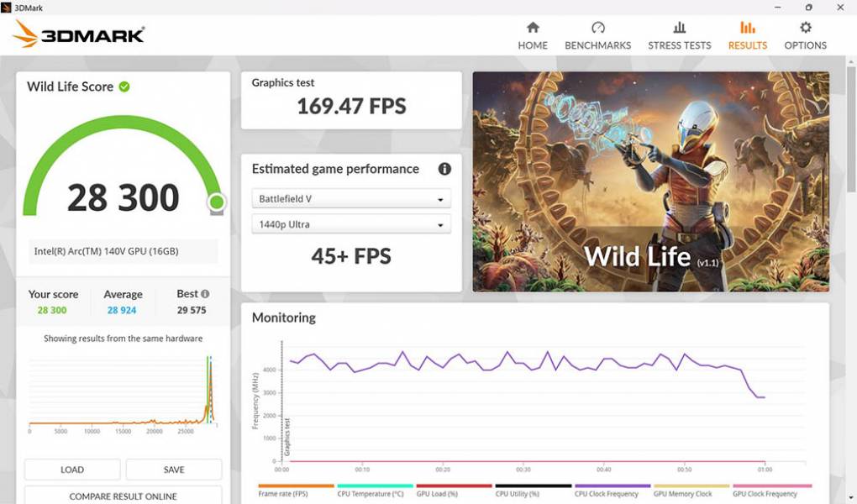Screen dimensions: 857x504
Task: Click info icon beside Estimated game performance
Action: (x=444, y=169)
